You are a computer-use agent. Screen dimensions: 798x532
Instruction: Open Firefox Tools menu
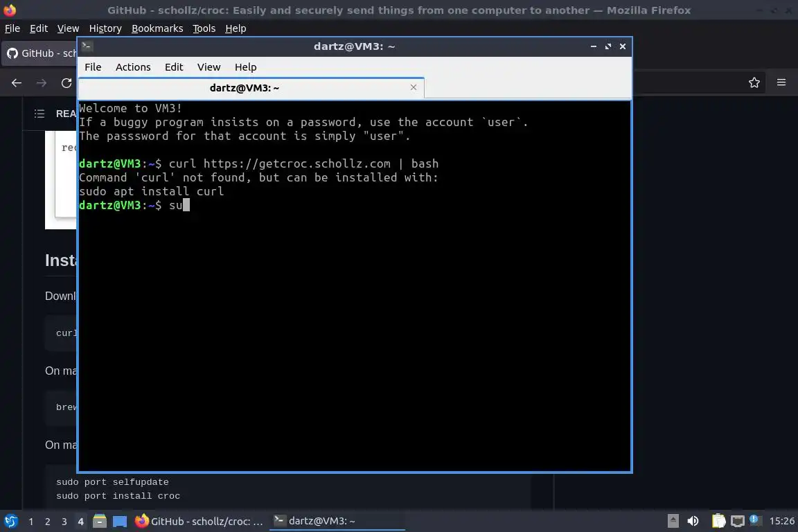coord(204,28)
